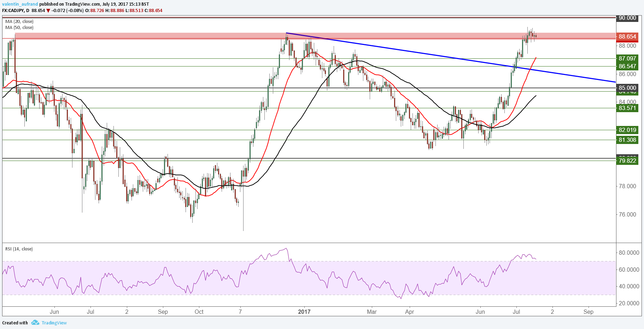Click the first Sep label on time axis
Image resolution: width=644 pixels, height=329 pixels.
163,312
